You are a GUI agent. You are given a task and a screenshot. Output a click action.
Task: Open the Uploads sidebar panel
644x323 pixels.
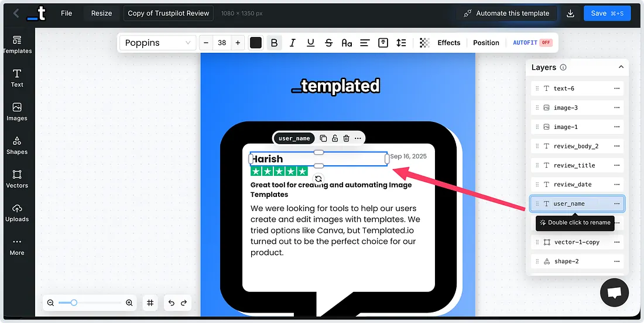pyautogui.click(x=17, y=213)
